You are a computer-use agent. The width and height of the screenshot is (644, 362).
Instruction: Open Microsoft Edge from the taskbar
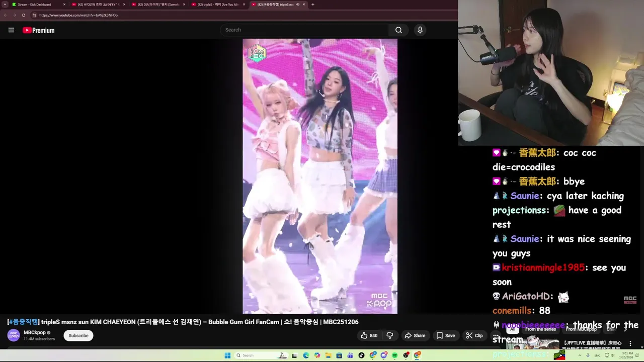click(x=306, y=355)
